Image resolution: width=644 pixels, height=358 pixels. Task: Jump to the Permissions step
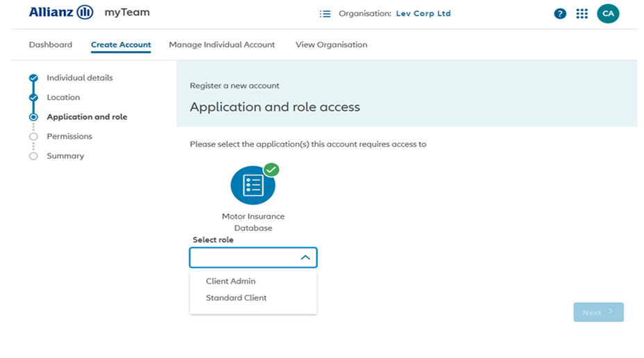(69, 136)
